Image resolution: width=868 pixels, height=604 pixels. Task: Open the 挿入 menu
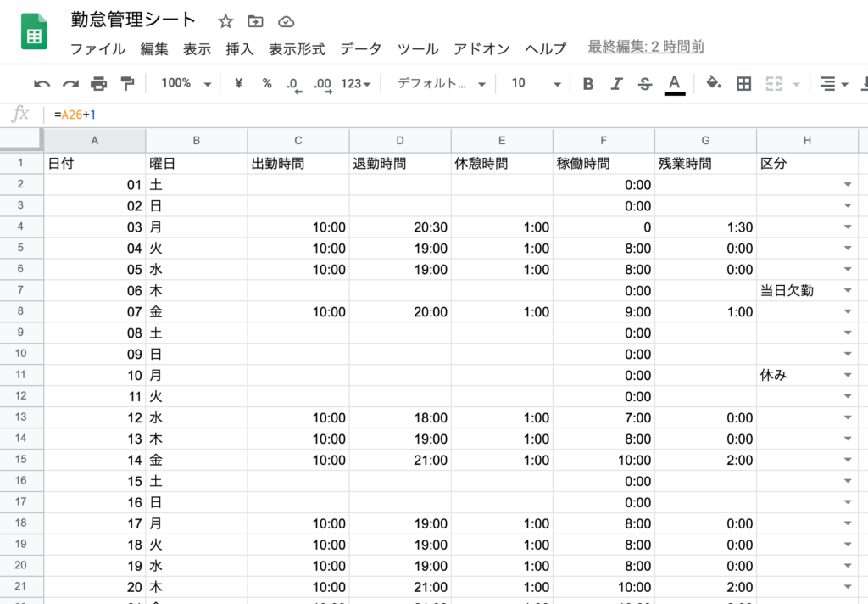pos(240,48)
